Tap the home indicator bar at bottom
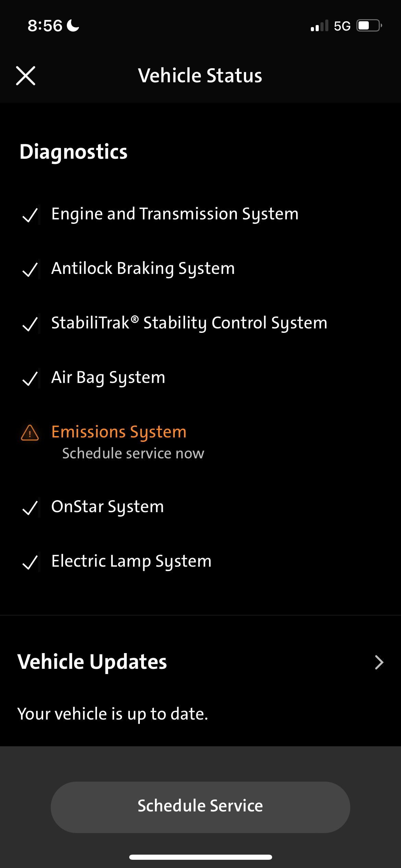 (x=200, y=857)
